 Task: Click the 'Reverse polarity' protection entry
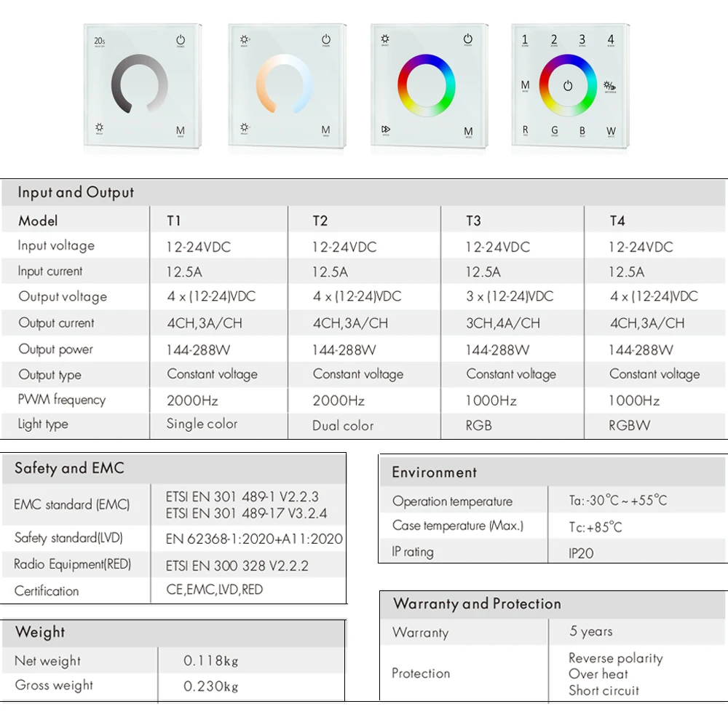point(616,658)
